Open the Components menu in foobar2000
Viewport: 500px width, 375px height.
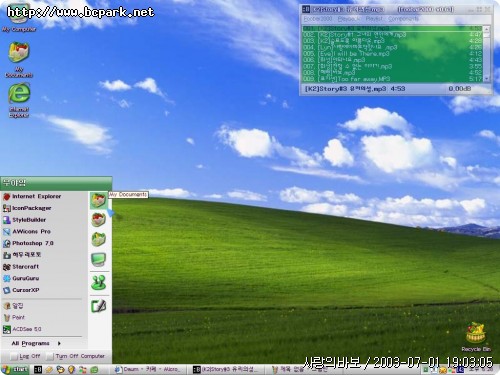tap(403, 19)
